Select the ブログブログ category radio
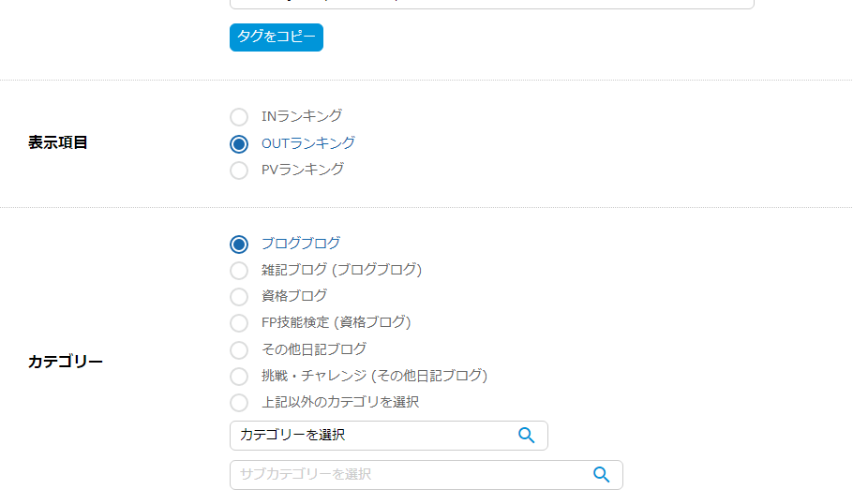 click(239, 245)
